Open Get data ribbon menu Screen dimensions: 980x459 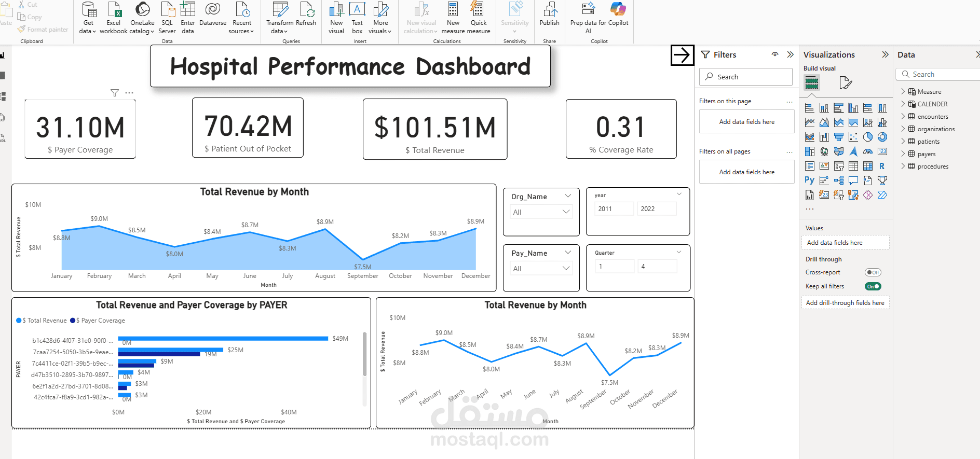[x=88, y=18]
